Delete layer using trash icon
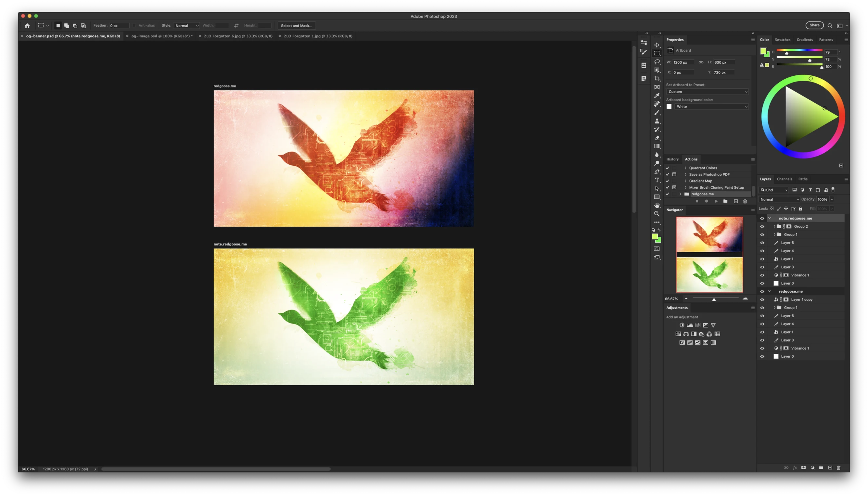Screen dimensions: 868x496 (838, 468)
